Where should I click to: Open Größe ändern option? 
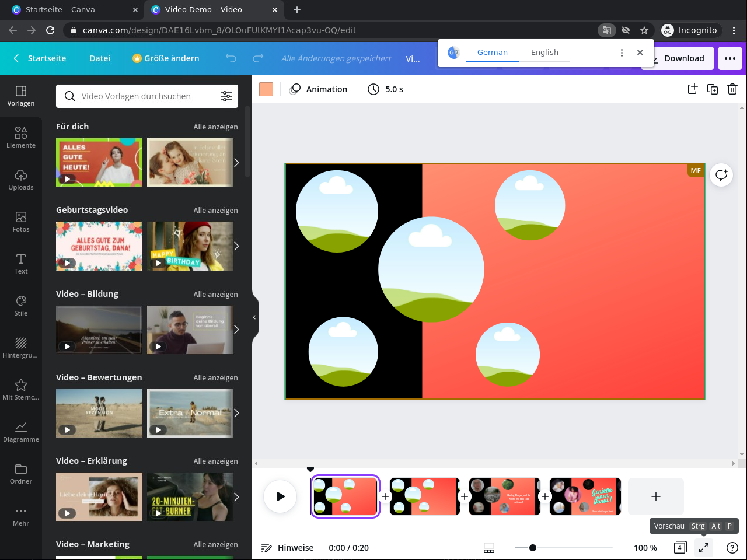[166, 58]
